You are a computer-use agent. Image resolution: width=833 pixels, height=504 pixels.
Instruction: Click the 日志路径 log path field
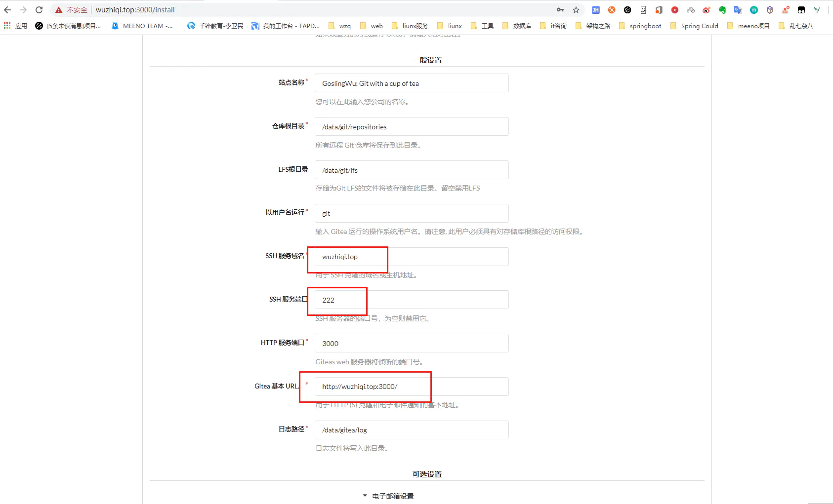[x=412, y=430]
